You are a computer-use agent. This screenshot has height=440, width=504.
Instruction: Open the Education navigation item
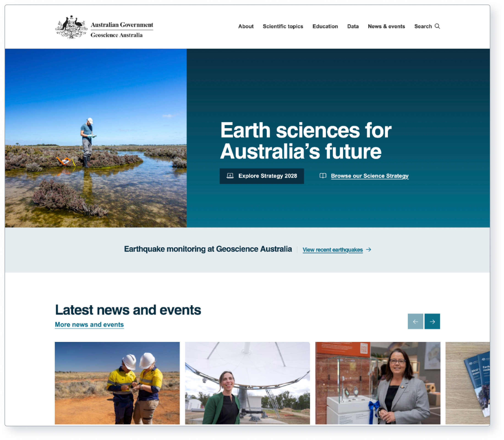click(x=325, y=26)
